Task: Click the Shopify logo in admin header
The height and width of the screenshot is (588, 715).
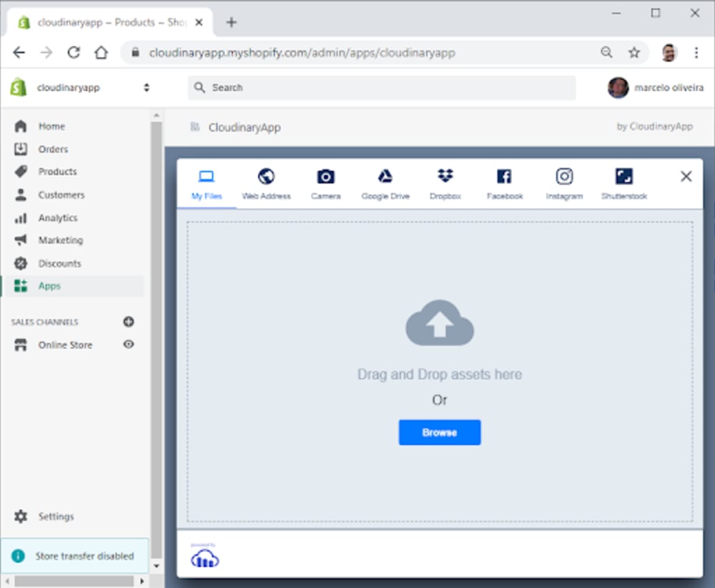Action: pyautogui.click(x=19, y=87)
